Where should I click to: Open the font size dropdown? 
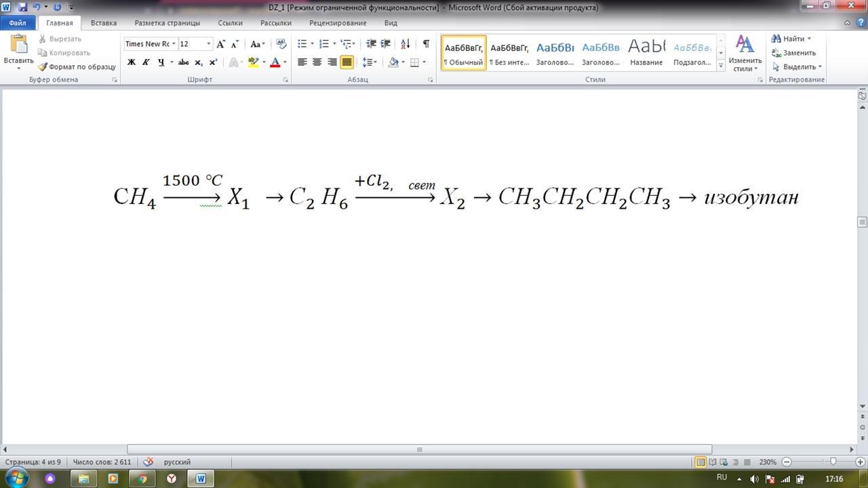(x=208, y=44)
